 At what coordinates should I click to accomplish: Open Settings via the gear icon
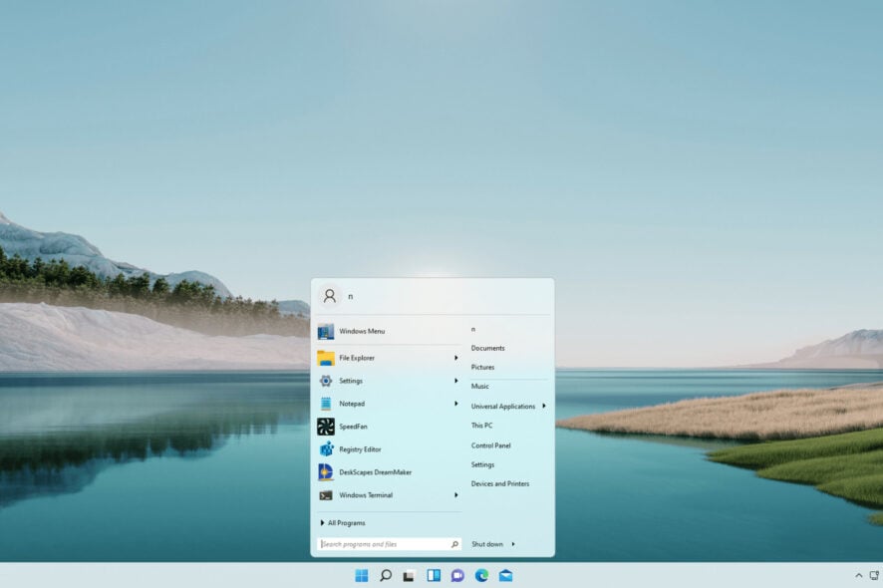pos(326,381)
